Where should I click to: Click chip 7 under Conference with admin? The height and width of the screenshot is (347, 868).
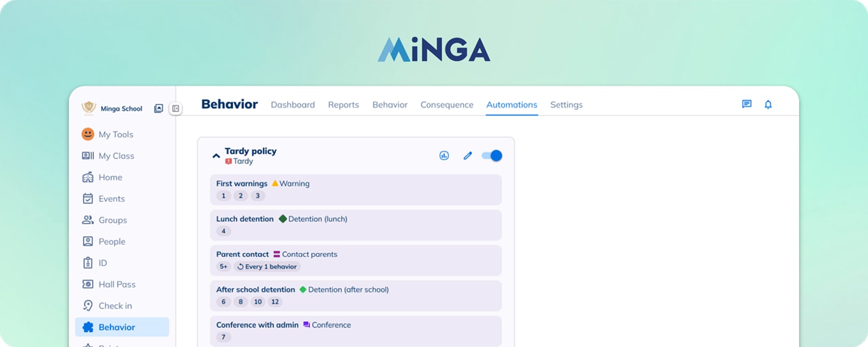tap(224, 337)
